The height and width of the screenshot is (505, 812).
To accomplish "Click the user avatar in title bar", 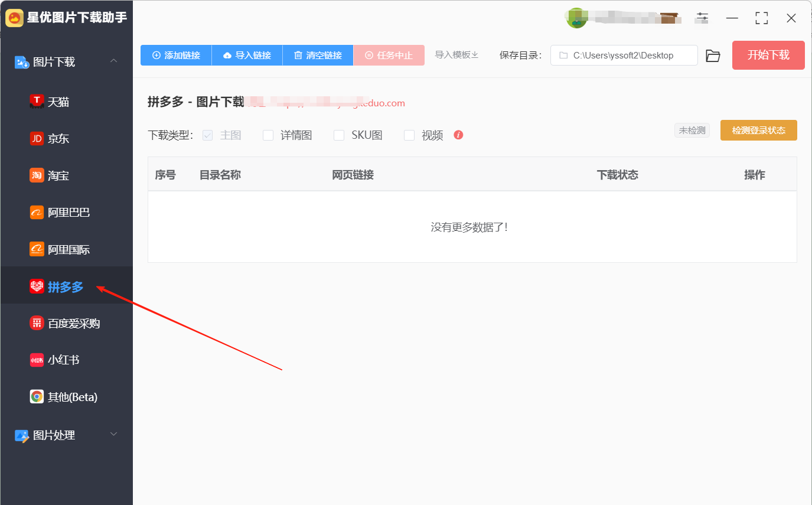I will [576, 18].
